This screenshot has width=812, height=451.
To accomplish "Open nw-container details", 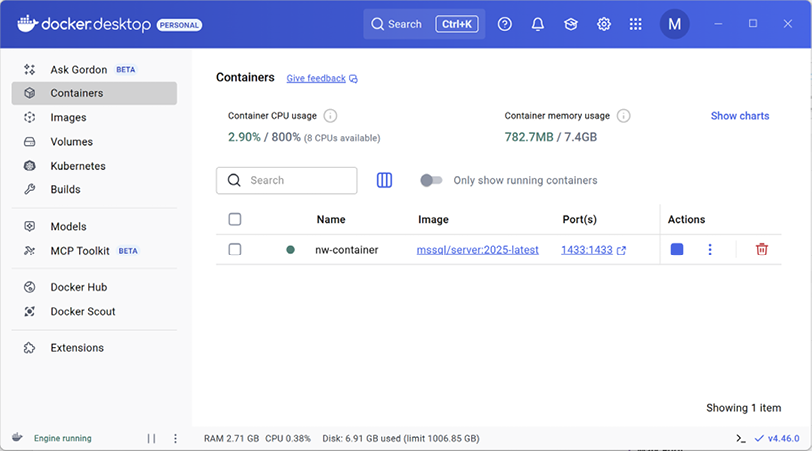I will tap(346, 250).
